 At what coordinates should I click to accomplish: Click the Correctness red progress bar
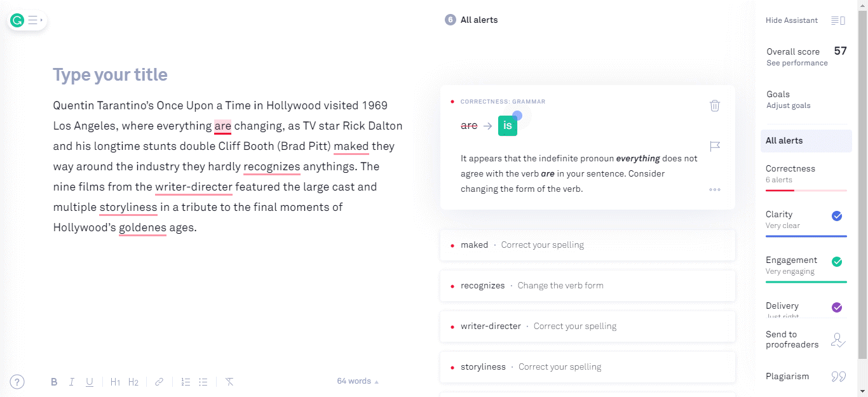coord(806,190)
